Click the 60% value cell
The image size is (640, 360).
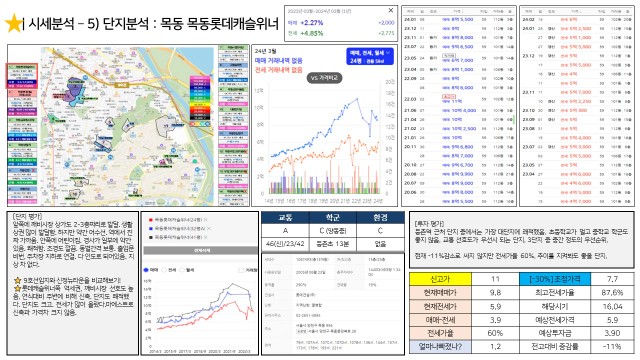point(495,333)
